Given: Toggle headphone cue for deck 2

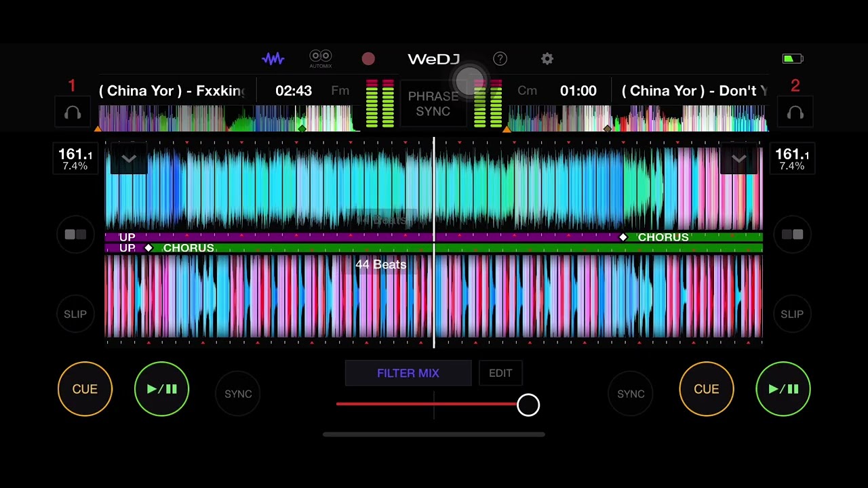Looking at the screenshot, I should point(795,113).
